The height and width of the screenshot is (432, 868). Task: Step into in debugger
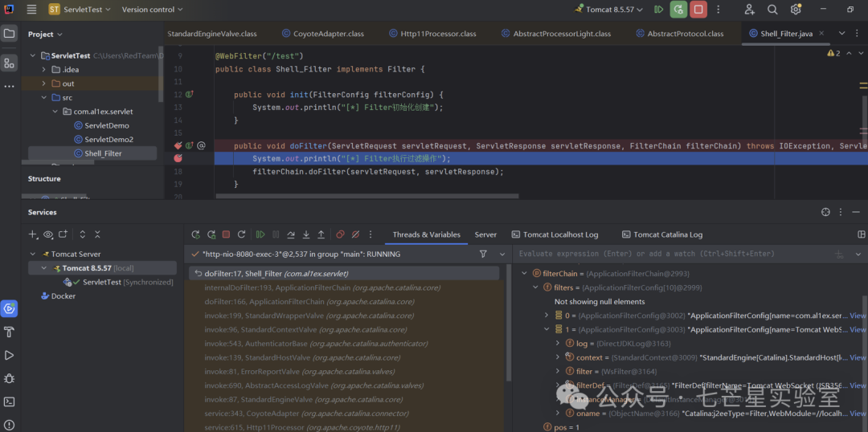point(305,234)
